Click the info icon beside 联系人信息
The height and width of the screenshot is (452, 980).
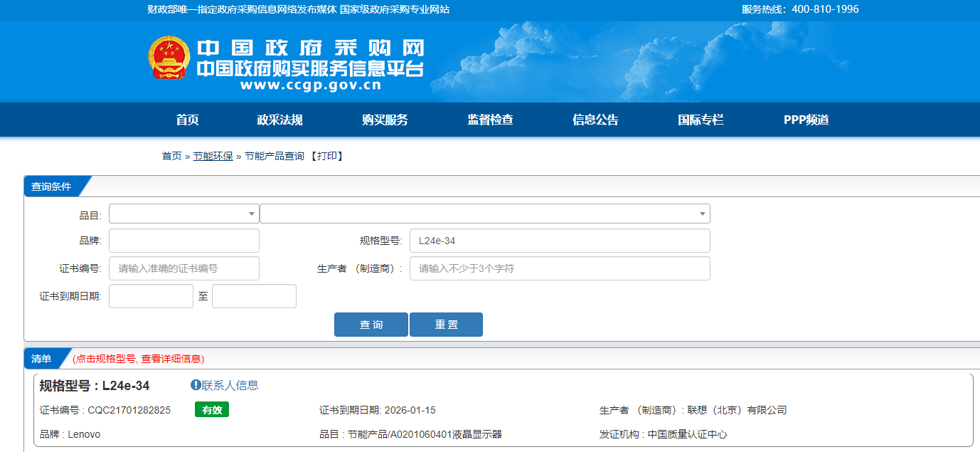(196, 385)
